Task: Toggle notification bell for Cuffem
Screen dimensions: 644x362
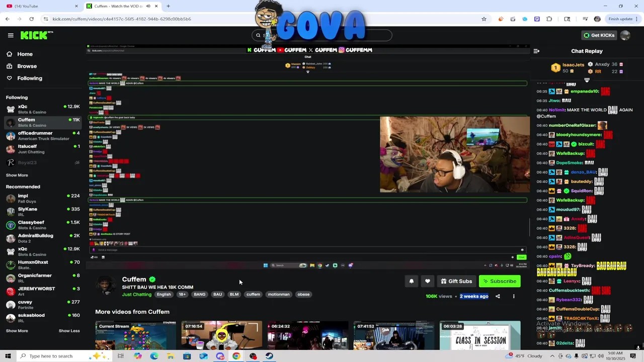Action: pos(411,281)
